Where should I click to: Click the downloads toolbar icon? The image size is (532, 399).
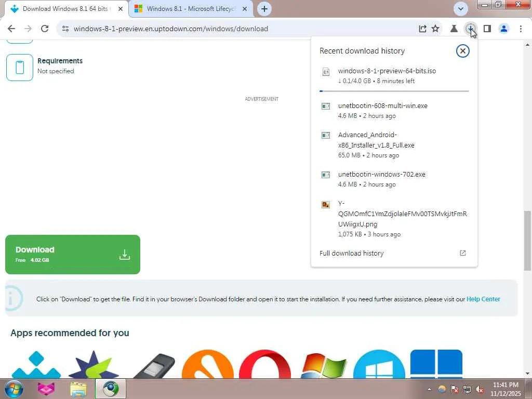pyautogui.click(x=471, y=29)
